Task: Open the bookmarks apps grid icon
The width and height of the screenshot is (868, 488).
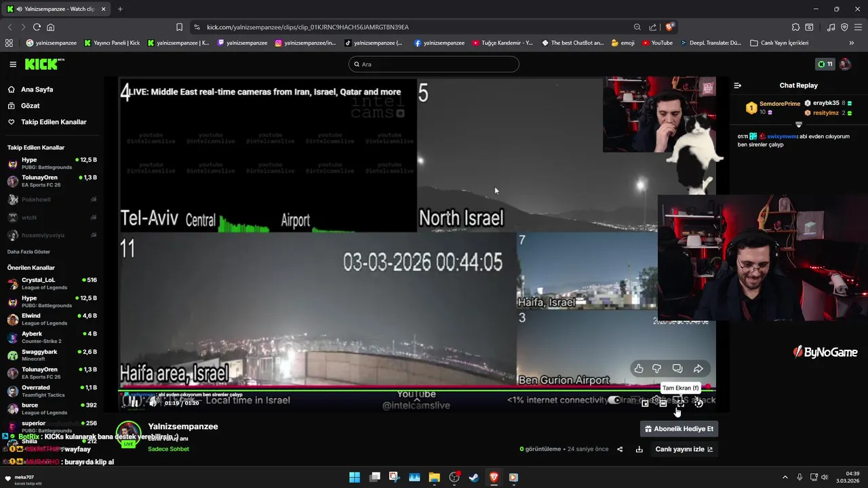Action: (9, 43)
